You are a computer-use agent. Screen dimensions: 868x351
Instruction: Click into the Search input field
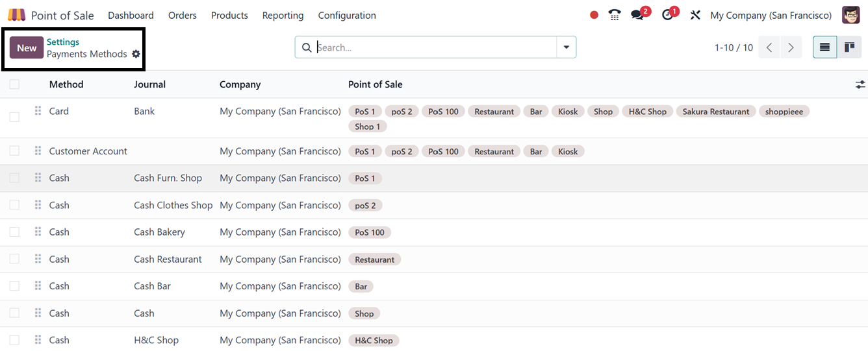pos(435,47)
